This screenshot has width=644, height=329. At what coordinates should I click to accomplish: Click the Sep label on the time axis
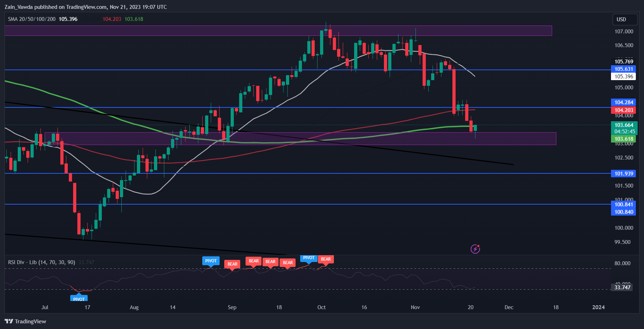click(232, 307)
